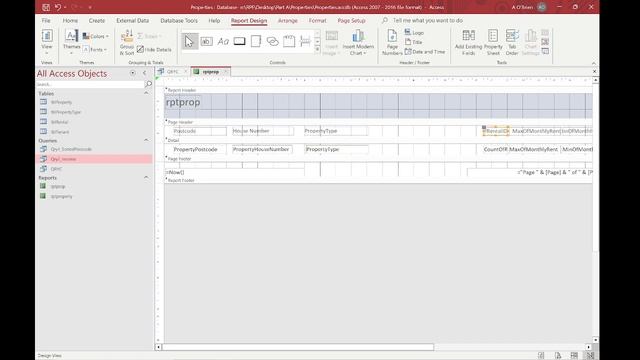Insert a Title in the header
Image resolution: width=640 pixels, height=360 pixels.
[x=413, y=42]
